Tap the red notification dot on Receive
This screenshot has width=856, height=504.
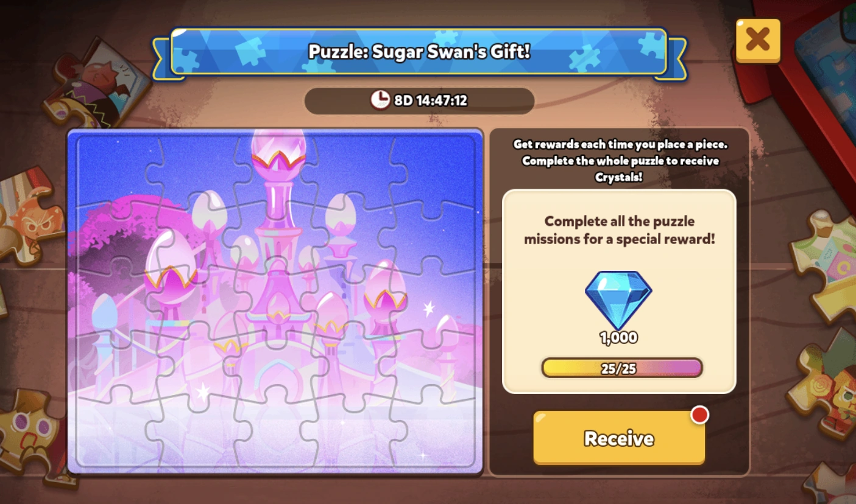[700, 415]
